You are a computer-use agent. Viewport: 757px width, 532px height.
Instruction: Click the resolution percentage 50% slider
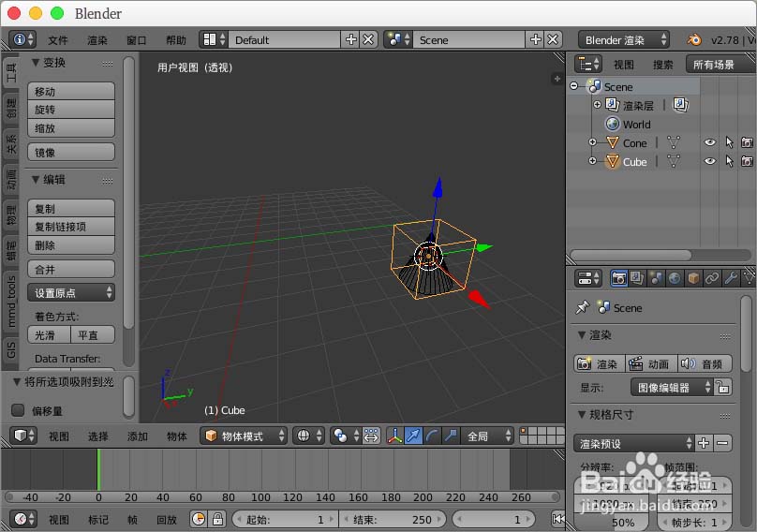[611, 523]
